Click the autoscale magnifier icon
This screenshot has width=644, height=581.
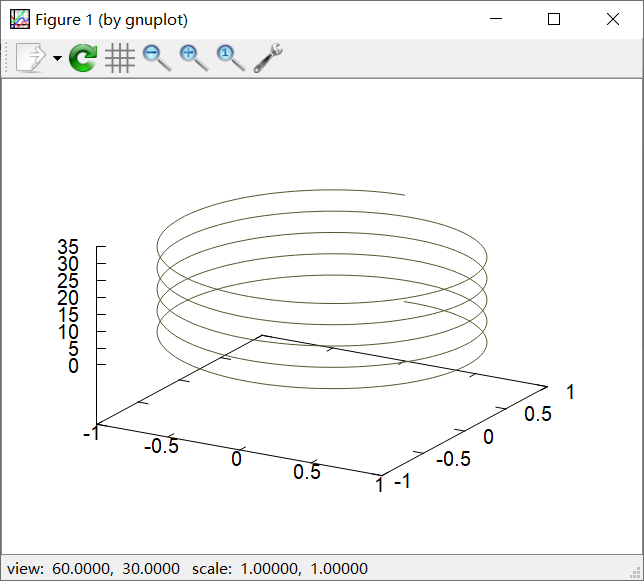[x=231, y=58]
